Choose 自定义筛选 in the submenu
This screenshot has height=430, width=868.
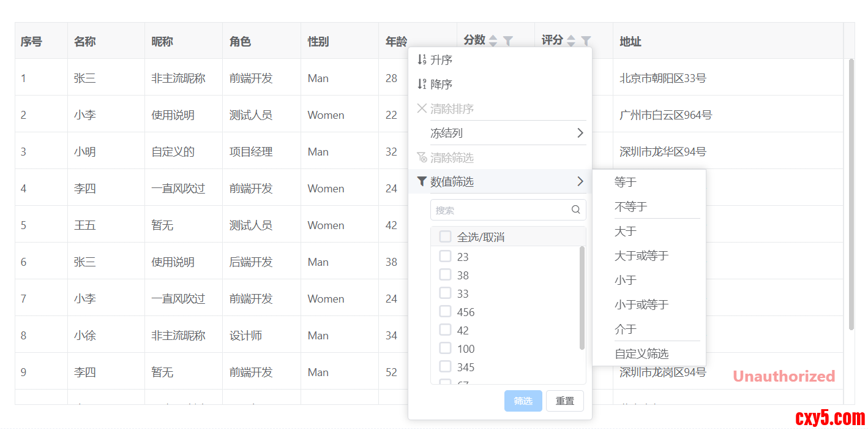pyautogui.click(x=641, y=354)
